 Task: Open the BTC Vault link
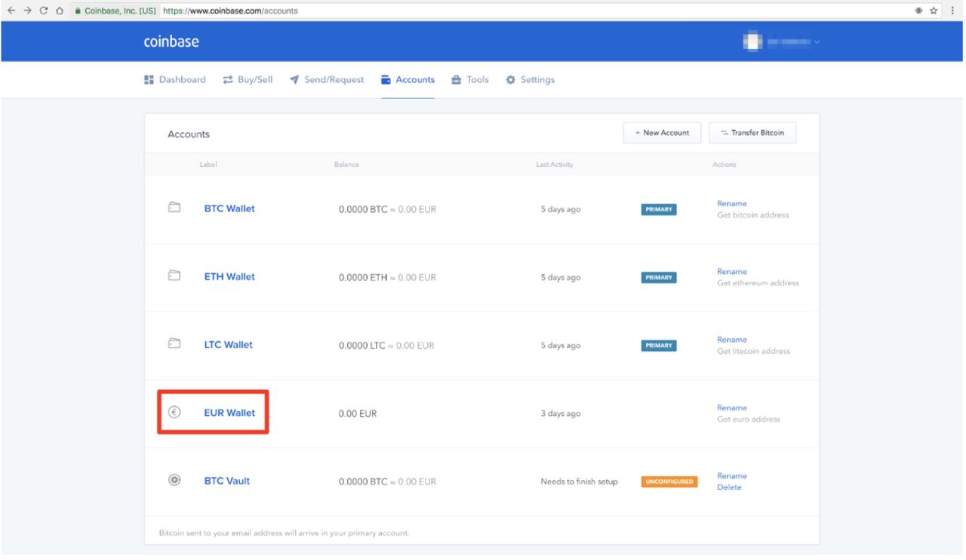pyautogui.click(x=227, y=481)
